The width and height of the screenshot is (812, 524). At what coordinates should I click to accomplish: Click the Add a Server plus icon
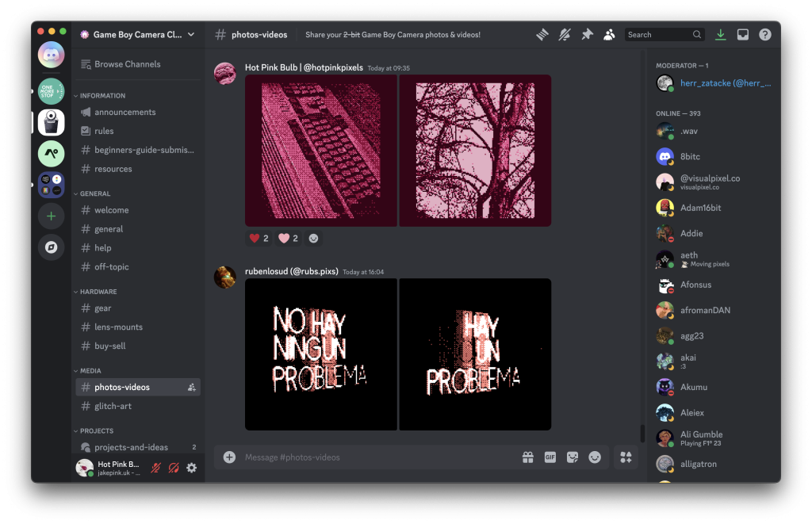[52, 216]
